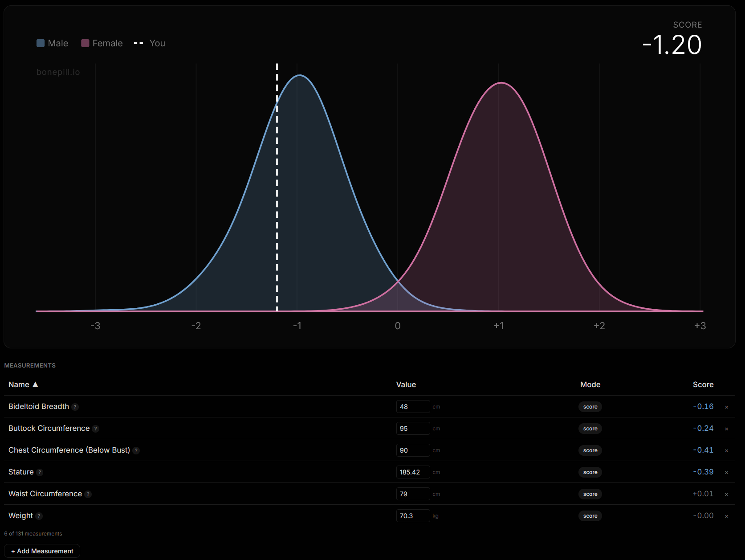Click the Buttock Circumference row name
Image resolution: width=745 pixels, height=560 pixels.
[x=49, y=428]
